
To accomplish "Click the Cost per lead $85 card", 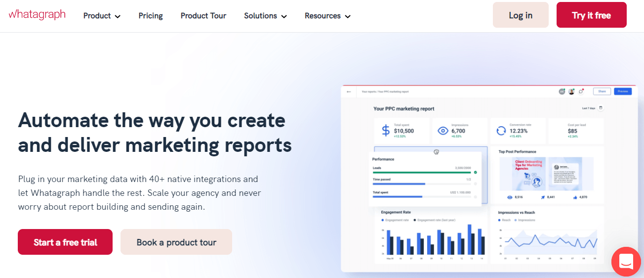I will 576,131.
